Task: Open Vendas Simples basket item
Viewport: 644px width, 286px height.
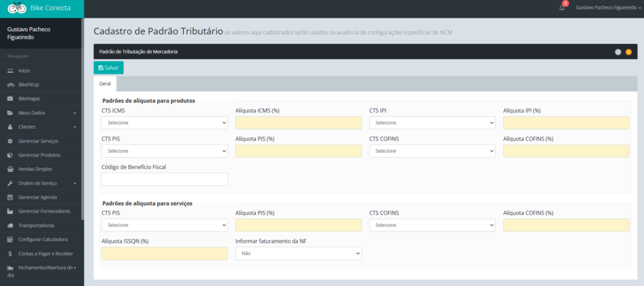Action: (35, 169)
